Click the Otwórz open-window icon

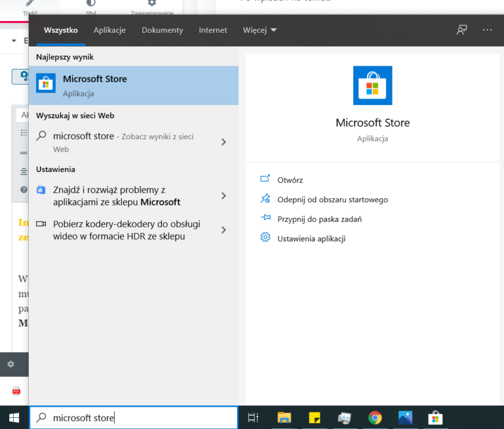coord(265,178)
